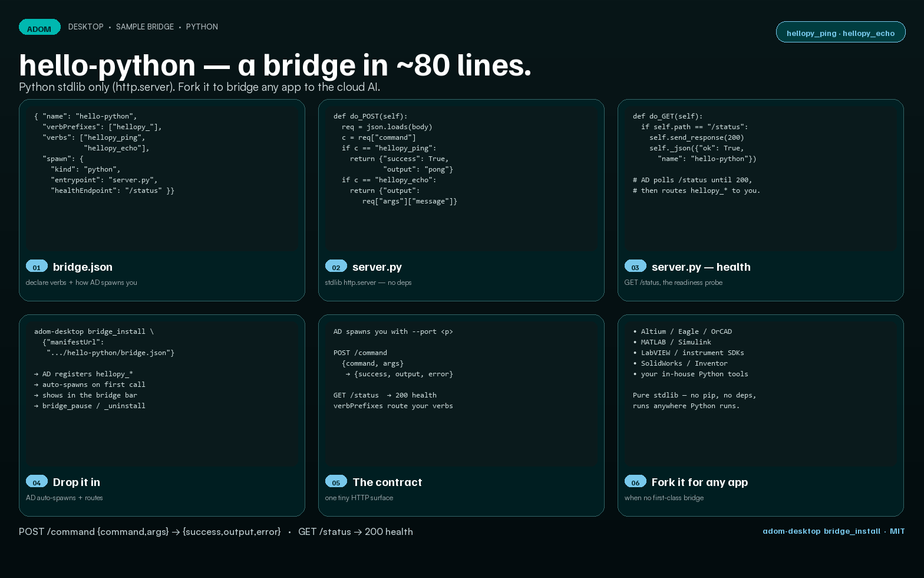Viewport: 924px width, 578px height.
Task: Open the MIT license link in footer
Action: click(x=897, y=531)
